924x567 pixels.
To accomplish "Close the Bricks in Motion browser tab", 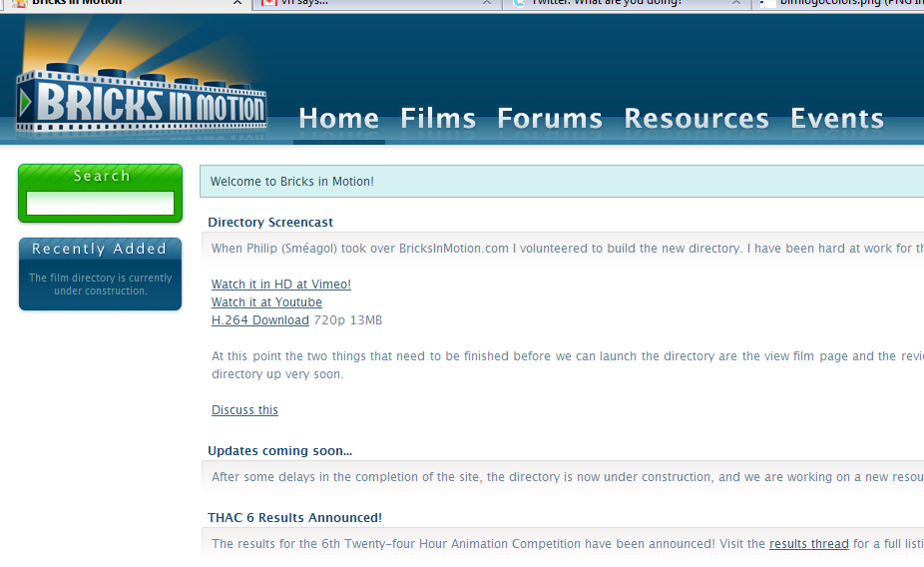I will coord(237,2).
